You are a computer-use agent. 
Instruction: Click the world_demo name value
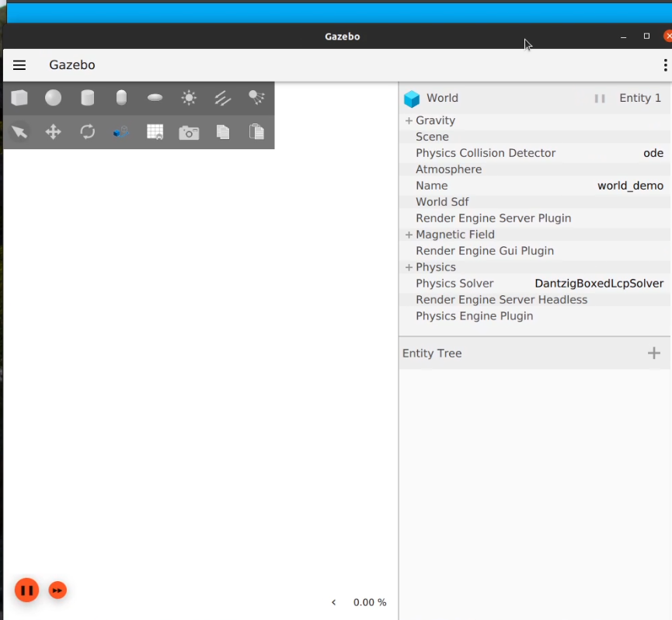(630, 186)
